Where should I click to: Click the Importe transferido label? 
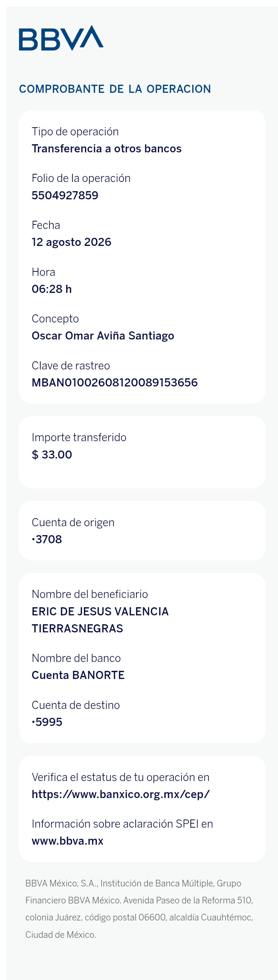[x=79, y=437]
